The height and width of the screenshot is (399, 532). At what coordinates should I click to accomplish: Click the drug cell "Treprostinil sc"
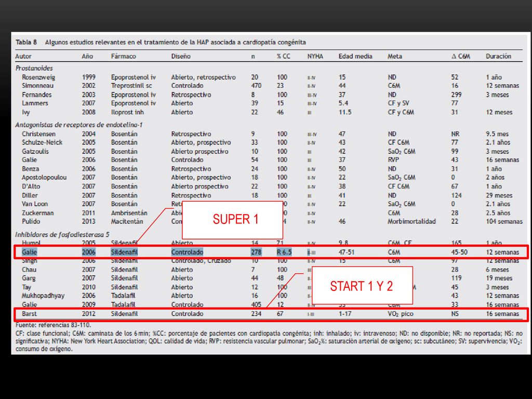tap(131, 86)
